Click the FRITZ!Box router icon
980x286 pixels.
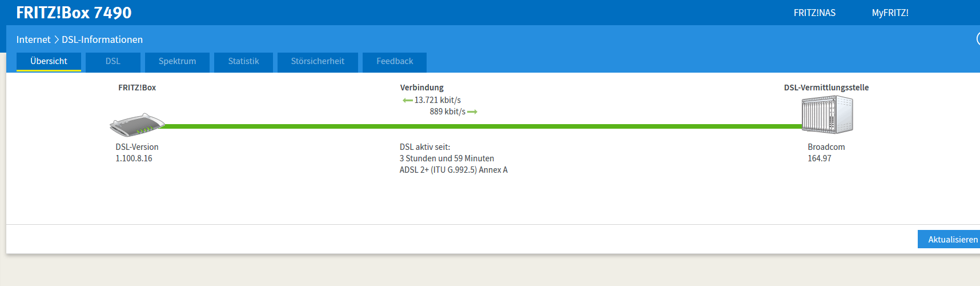tap(137, 124)
